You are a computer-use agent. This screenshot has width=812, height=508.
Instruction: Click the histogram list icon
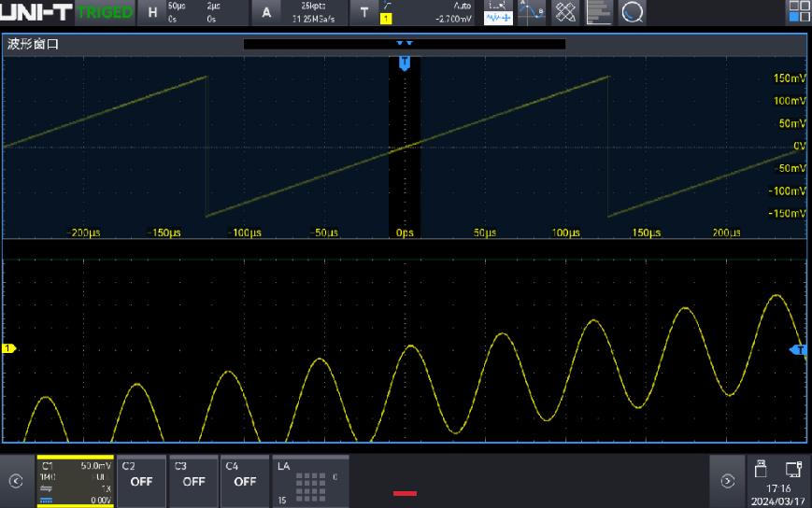[599, 11]
